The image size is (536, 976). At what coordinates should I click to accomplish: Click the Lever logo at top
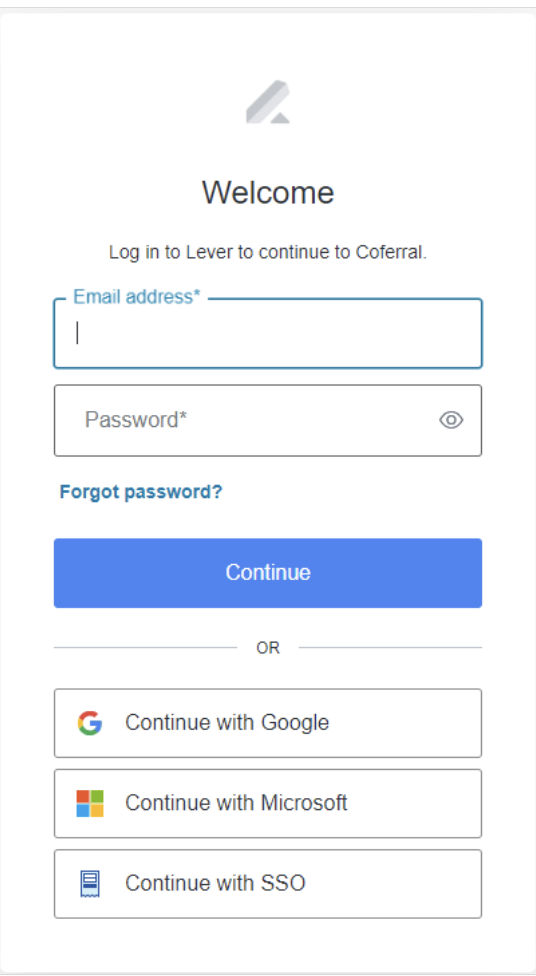(x=268, y=102)
